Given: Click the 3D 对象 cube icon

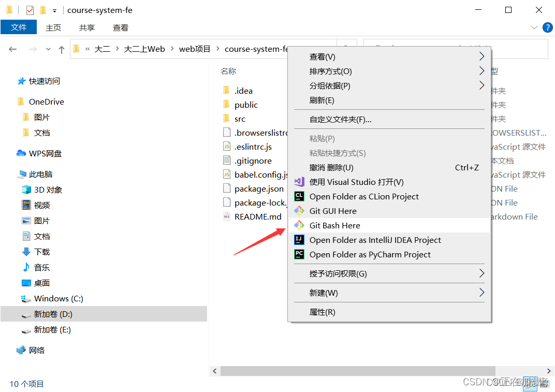Looking at the screenshot, I should tap(26, 190).
